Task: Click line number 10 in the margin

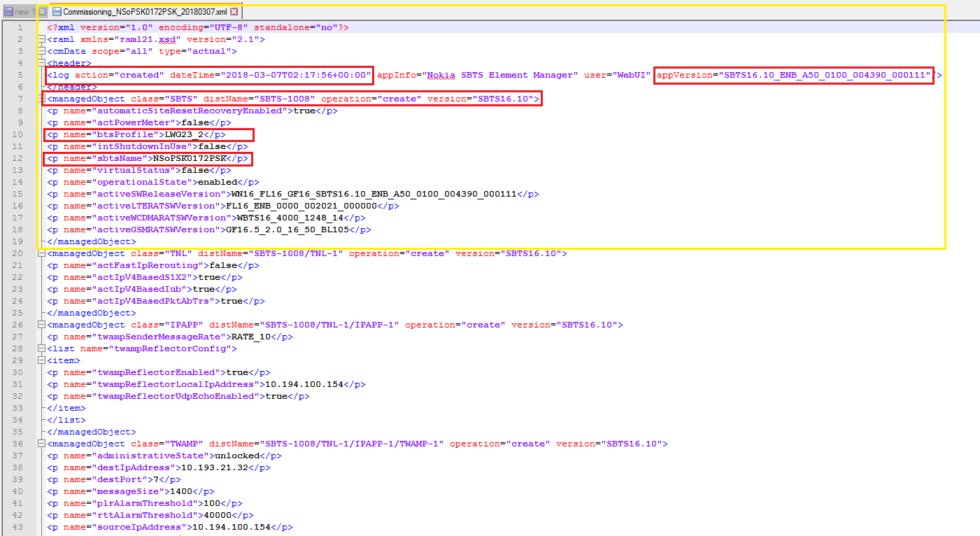Action: (x=17, y=134)
